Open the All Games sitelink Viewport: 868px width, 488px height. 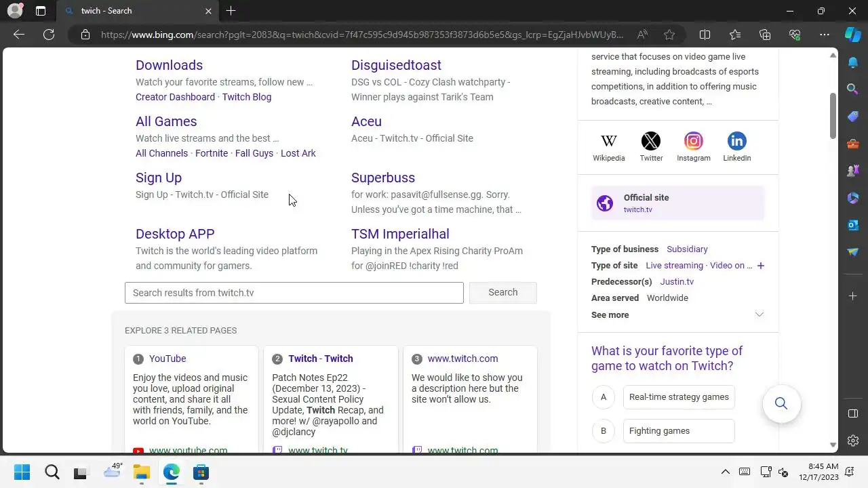click(166, 121)
